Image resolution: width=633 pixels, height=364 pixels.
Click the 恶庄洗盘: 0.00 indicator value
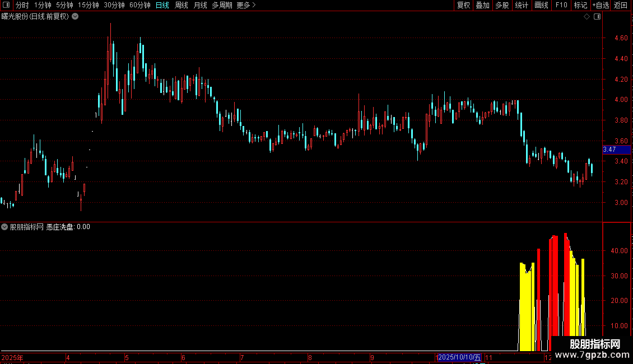tap(68, 227)
